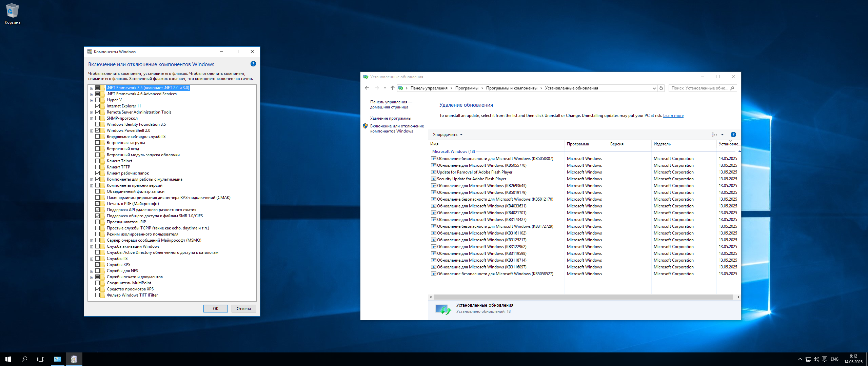The image size is (868, 366).
Task: Open recent locations dropdown next to Forward arrow
Action: tap(385, 88)
